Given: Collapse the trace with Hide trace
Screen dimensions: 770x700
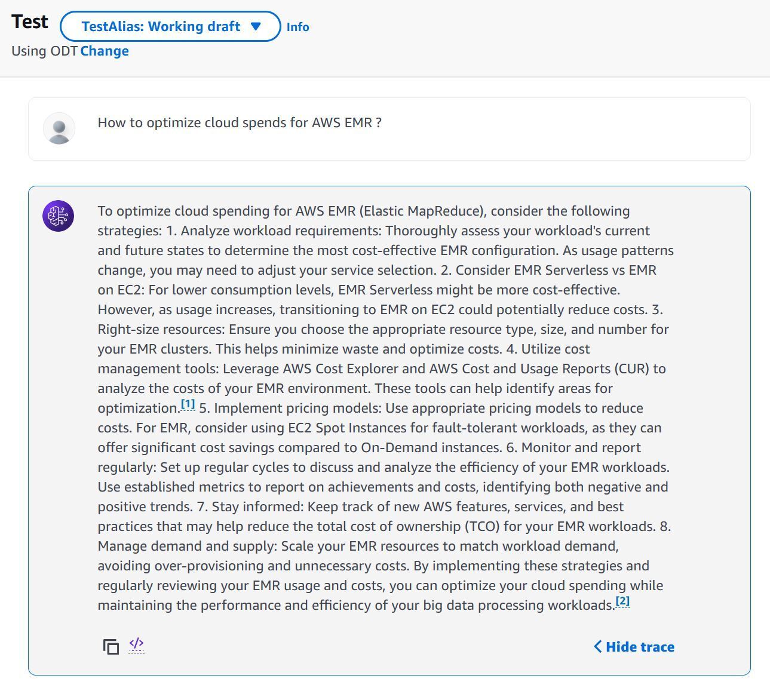Looking at the screenshot, I should pos(634,647).
